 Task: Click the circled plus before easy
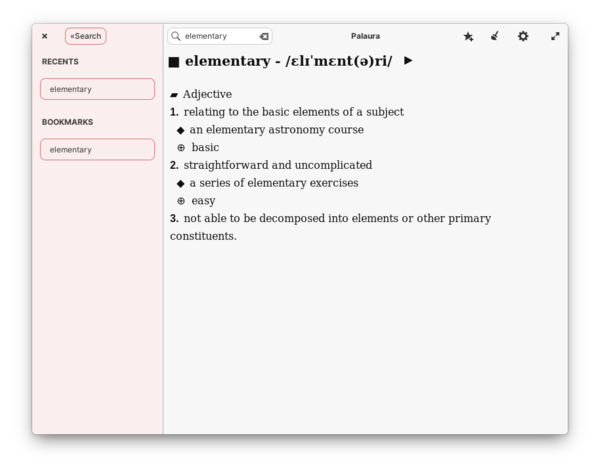181,201
